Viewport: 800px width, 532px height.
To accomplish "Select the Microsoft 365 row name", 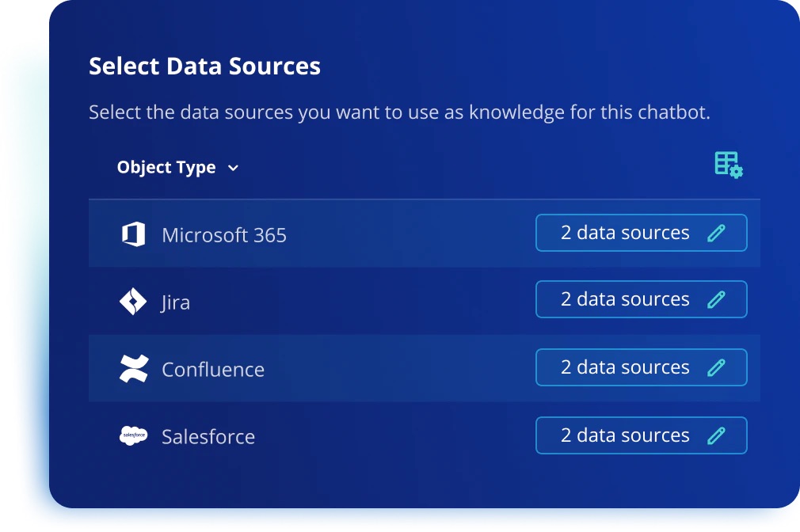I will point(224,235).
